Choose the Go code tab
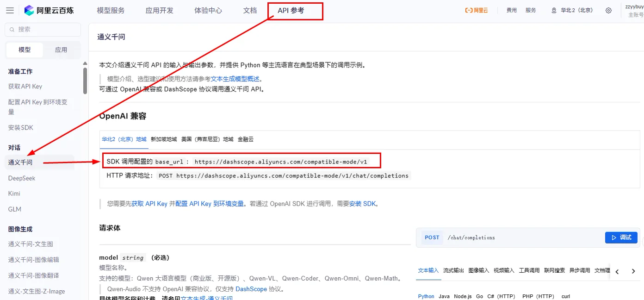The image size is (644, 300). pos(479,296)
